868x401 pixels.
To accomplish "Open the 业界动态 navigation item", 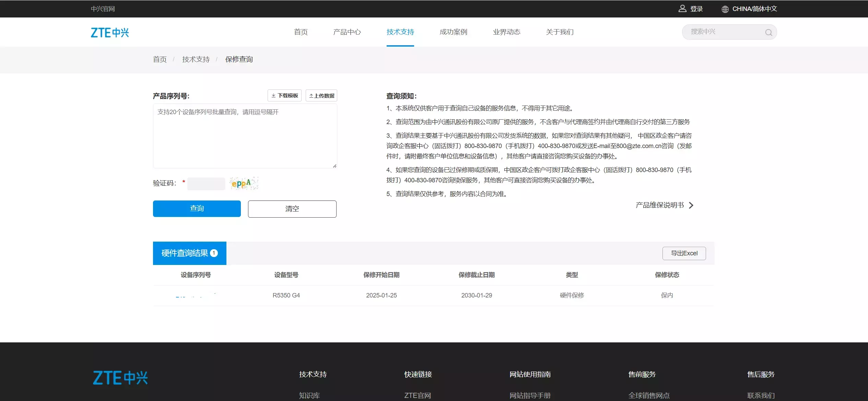I will tap(506, 32).
